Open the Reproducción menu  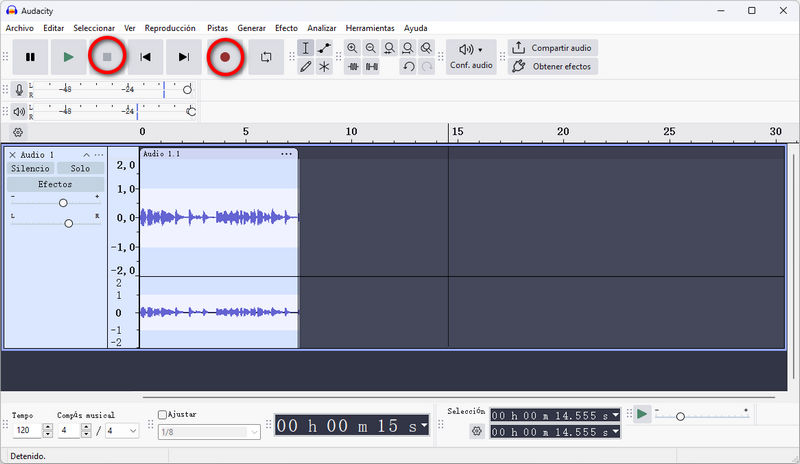coord(170,28)
